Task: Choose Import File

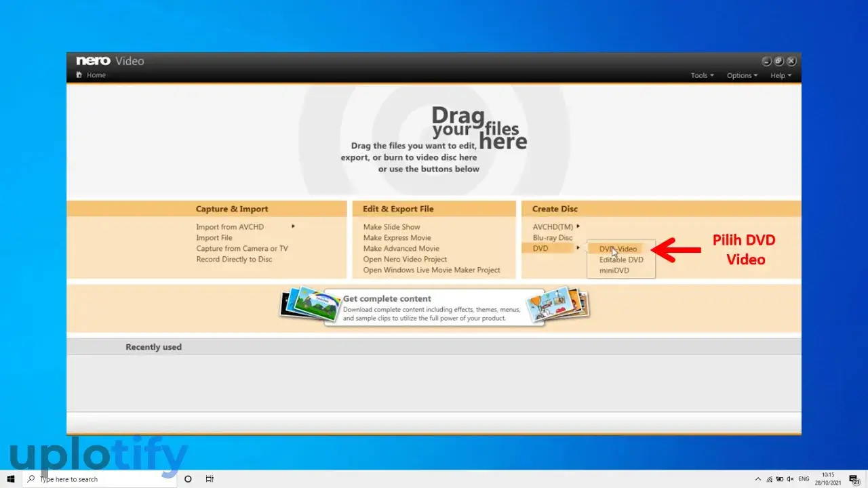Action: tap(214, 238)
